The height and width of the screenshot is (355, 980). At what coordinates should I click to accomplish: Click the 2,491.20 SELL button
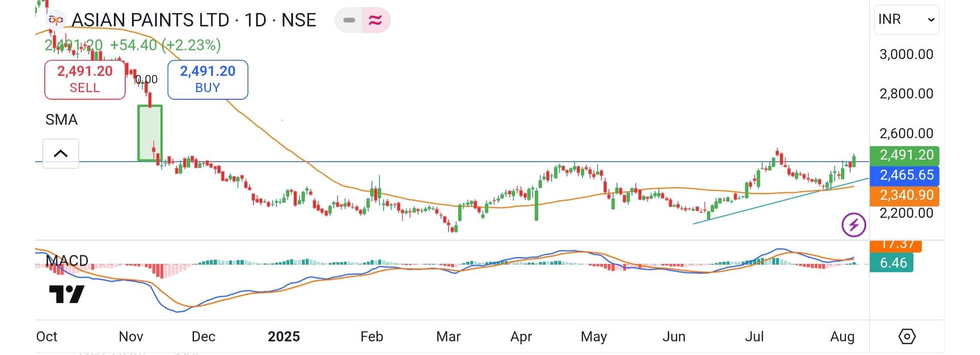[x=85, y=79]
